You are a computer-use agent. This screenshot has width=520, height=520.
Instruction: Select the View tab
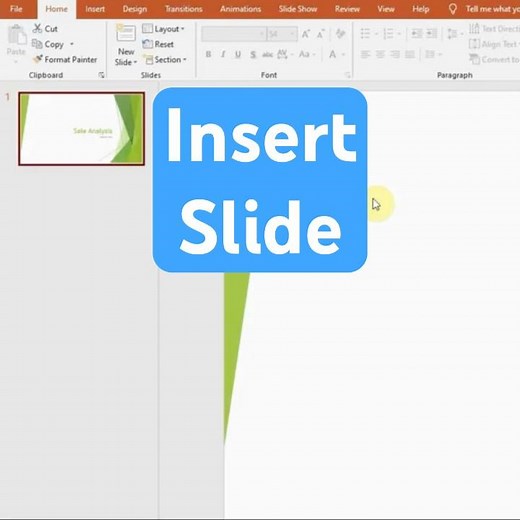386,9
